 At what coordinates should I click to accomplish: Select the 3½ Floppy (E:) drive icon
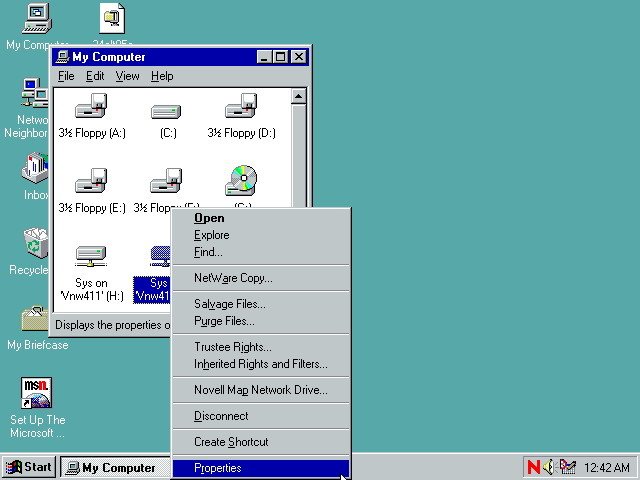[91, 181]
